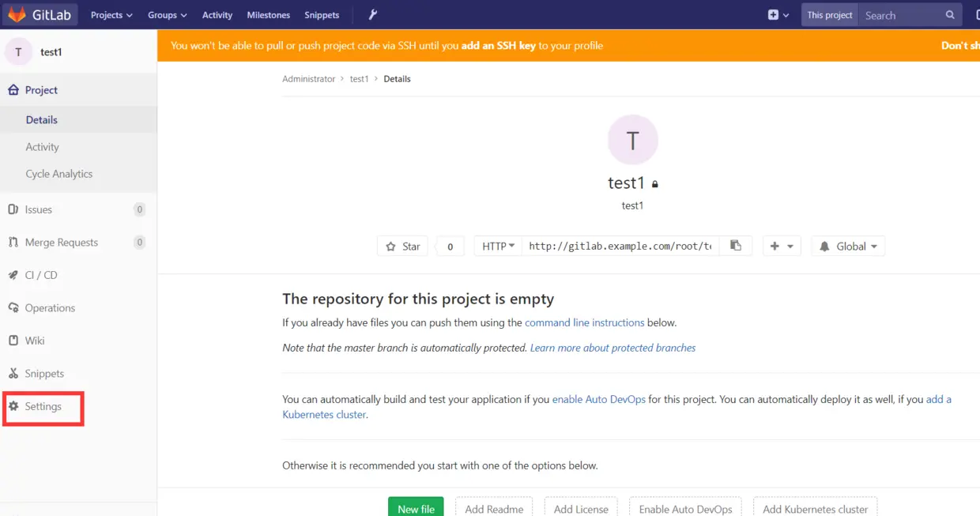Click the search magnifier icon
Screen dimensions: 980x516
[950, 15]
